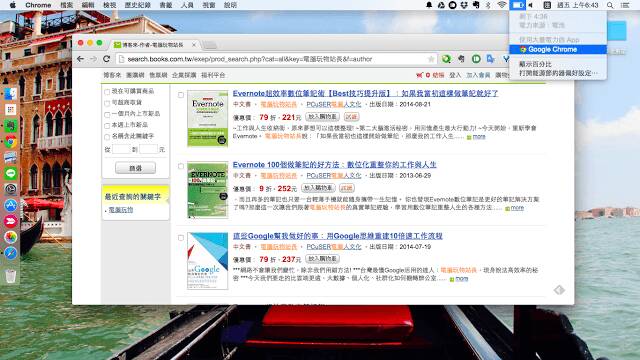640x360 pixels.
Task: Expand the Google book description via more
Action: click(x=462, y=279)
